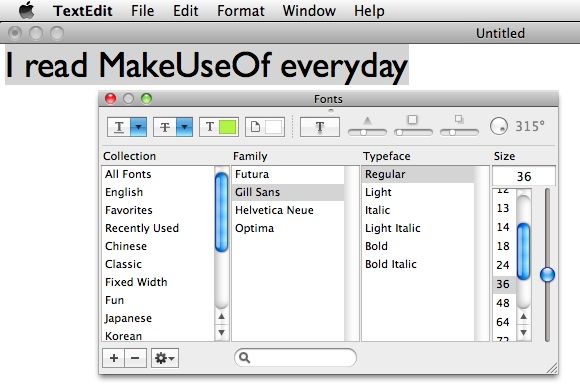Image resolution: width=580 pixels, height=390 pixels.
Task: Click the font size input field
Action: point(524,176)
